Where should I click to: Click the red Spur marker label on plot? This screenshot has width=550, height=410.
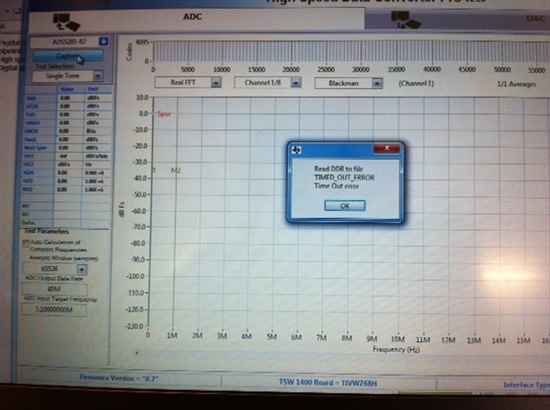164,114
